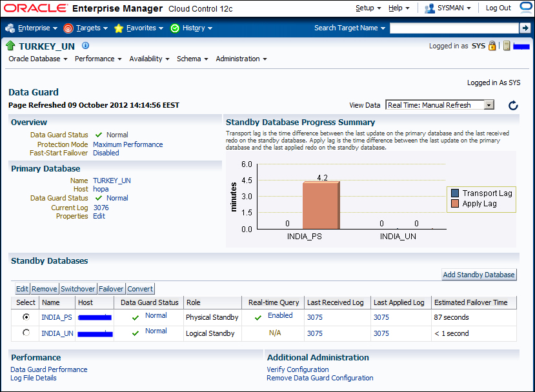The height and width of the screenshot is (392, 535).
Task: Open the Setup menu
Action: [x=368, y=8]
